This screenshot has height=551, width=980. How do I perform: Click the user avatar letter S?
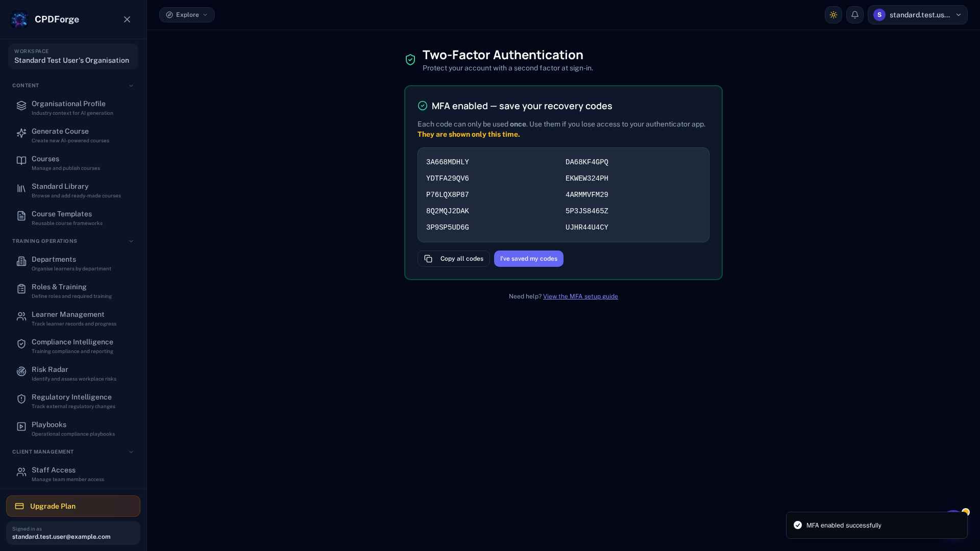pyautogui.click(x=879, y=15)
